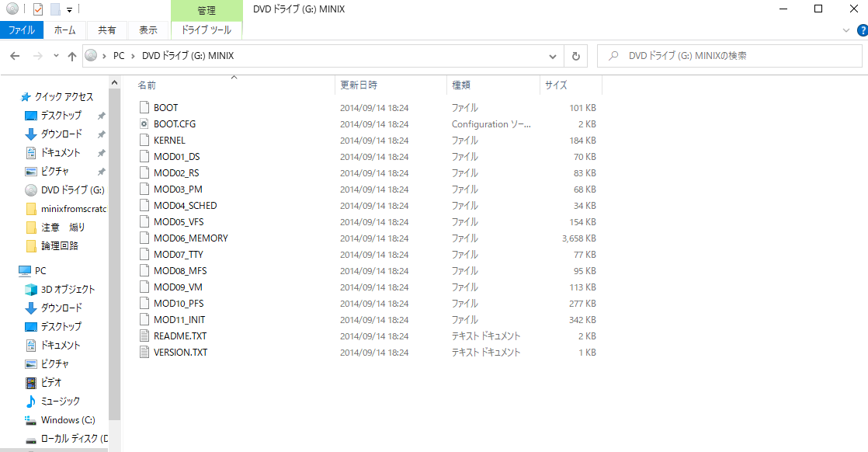Select the MOD05_VFS file

[x=179, y=222]
